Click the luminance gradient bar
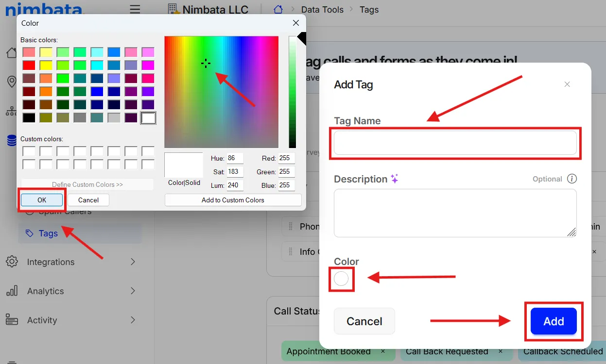This screenshot has height=364, width=606. (x=292, y=92)
